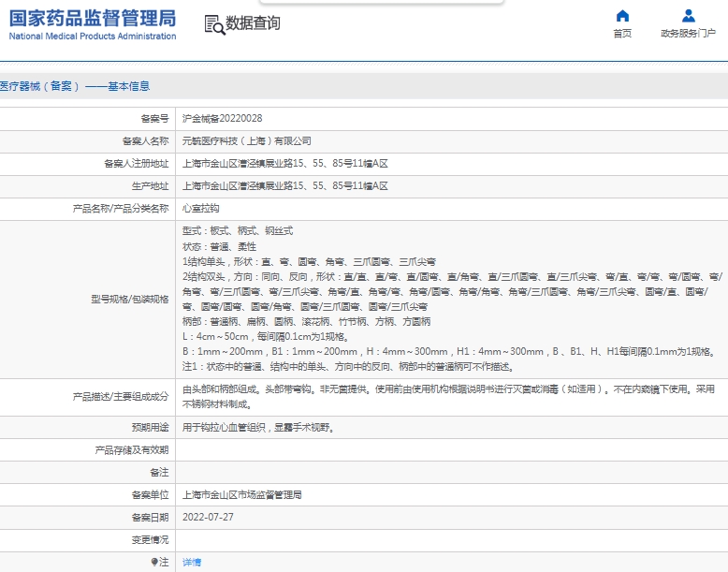Click the L：4cm～50cm specification line
728x572 pixels.
(266, 336)
